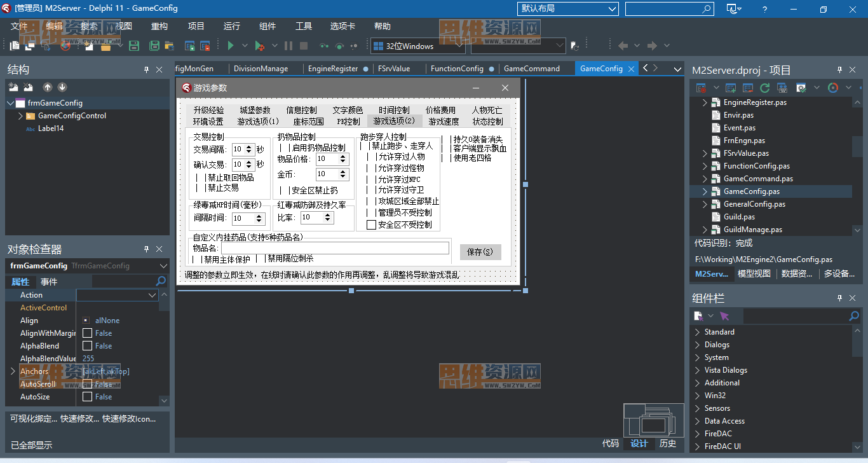This screenshot has width=868, height=463.
Task: Click the search icon in component palette
Action: [854, 316]
